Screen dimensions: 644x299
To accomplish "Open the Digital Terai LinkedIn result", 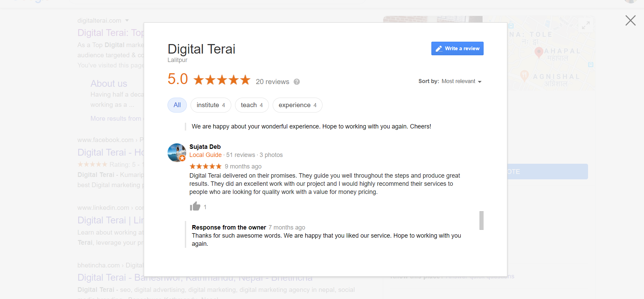I will [111, 220].
